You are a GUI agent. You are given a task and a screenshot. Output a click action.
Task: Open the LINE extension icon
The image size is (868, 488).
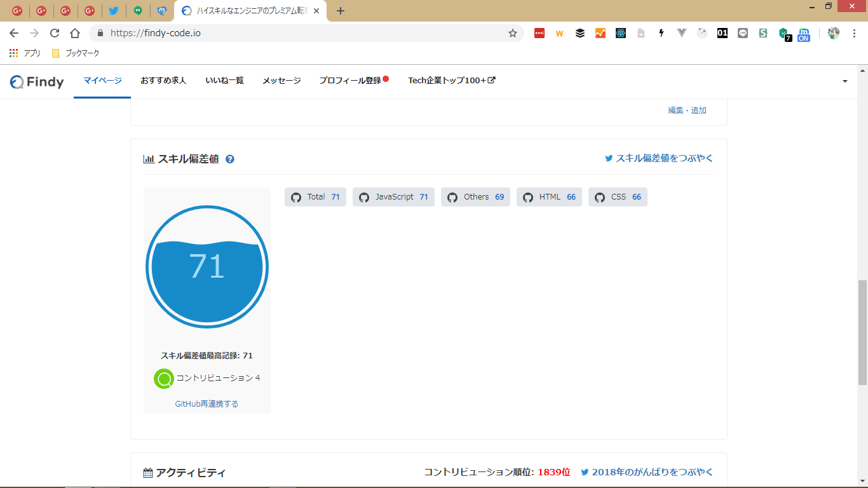click(x=743, y=33)
